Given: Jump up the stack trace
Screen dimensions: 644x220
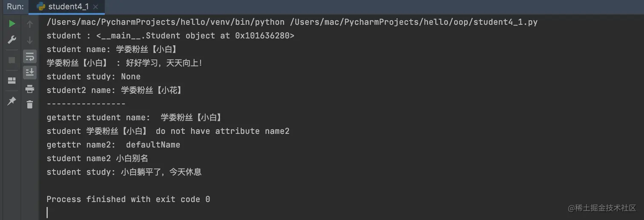Looking at the screenshot, I should pos(30,24).
